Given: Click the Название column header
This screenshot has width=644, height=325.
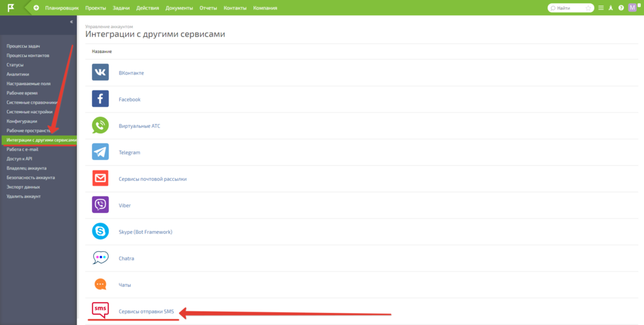Looking at the screenshot, I should 102,52.
